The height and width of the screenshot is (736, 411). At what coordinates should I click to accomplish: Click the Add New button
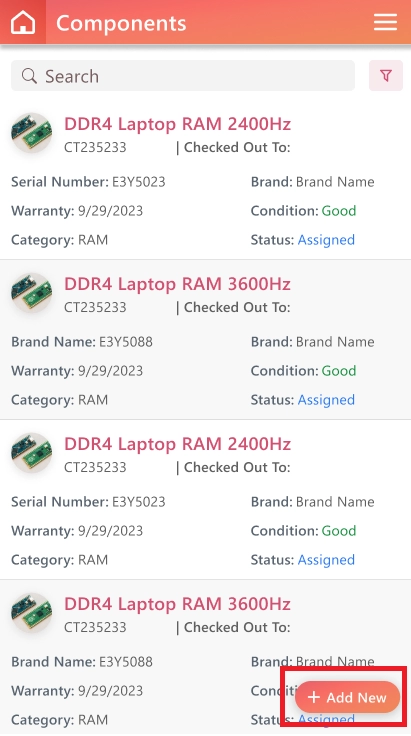[x=347, y=698]
